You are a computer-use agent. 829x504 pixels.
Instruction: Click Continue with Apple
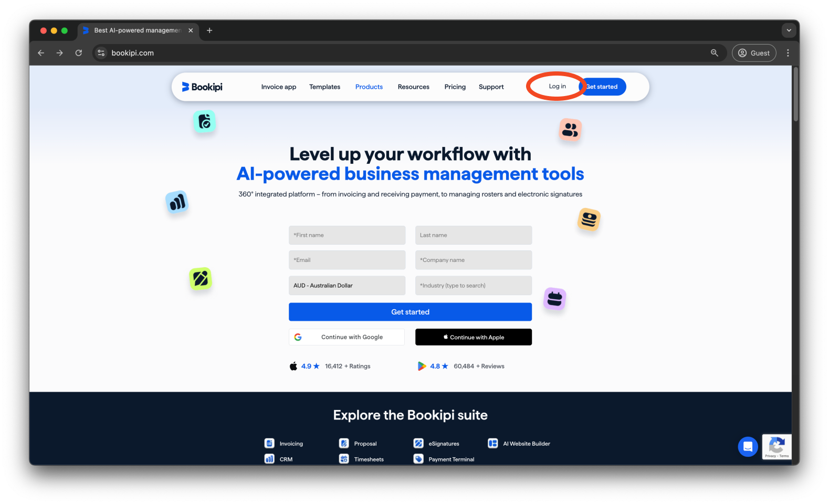474,337
